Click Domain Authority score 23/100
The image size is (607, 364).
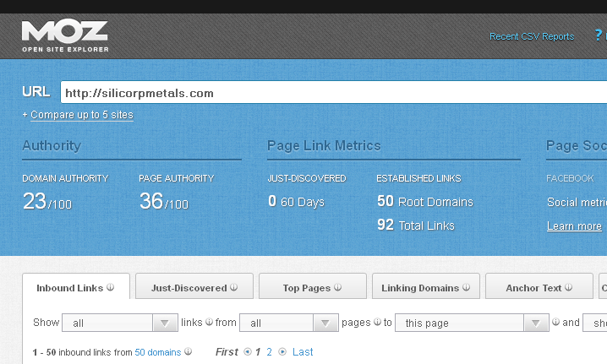point(47,202)
